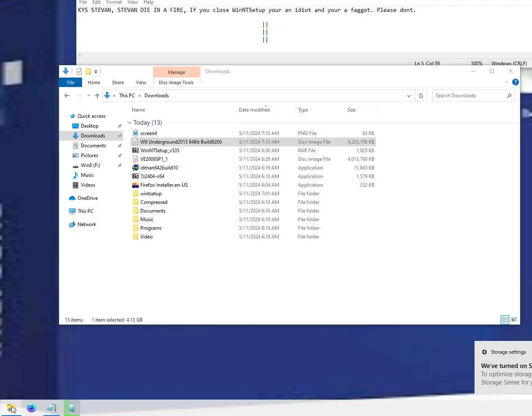
Task: Click the Notepad horizontal scrollbar left arrow
Action: tap(80, 55)
